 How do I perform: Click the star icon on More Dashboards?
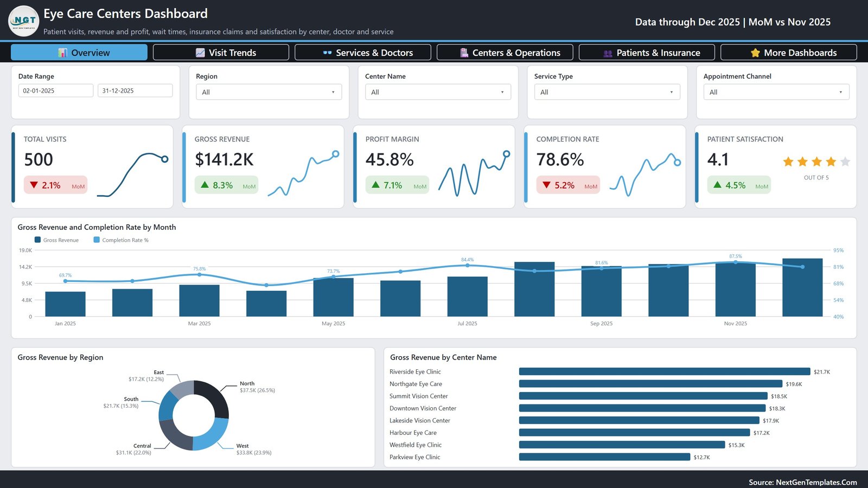pos(755,53)
